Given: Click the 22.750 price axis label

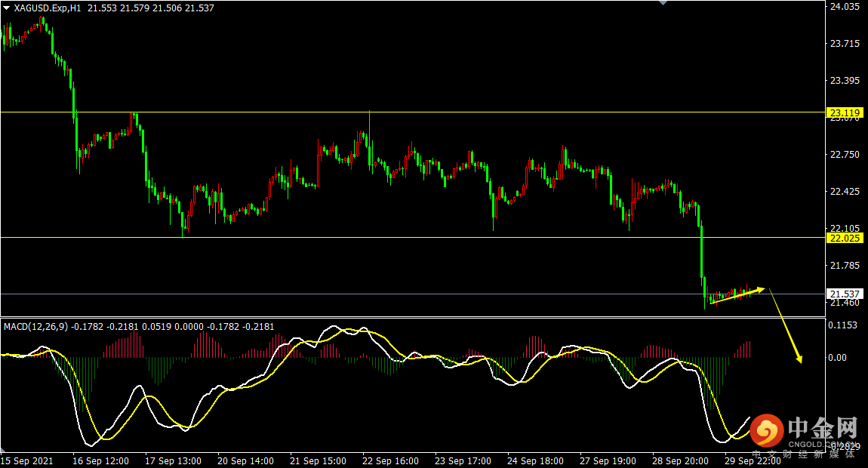Looking at the screenshot, I should point(844,155).
